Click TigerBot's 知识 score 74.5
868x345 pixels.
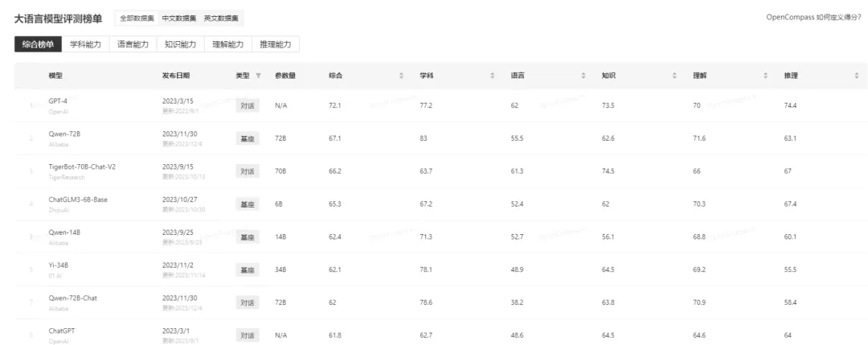608,171
